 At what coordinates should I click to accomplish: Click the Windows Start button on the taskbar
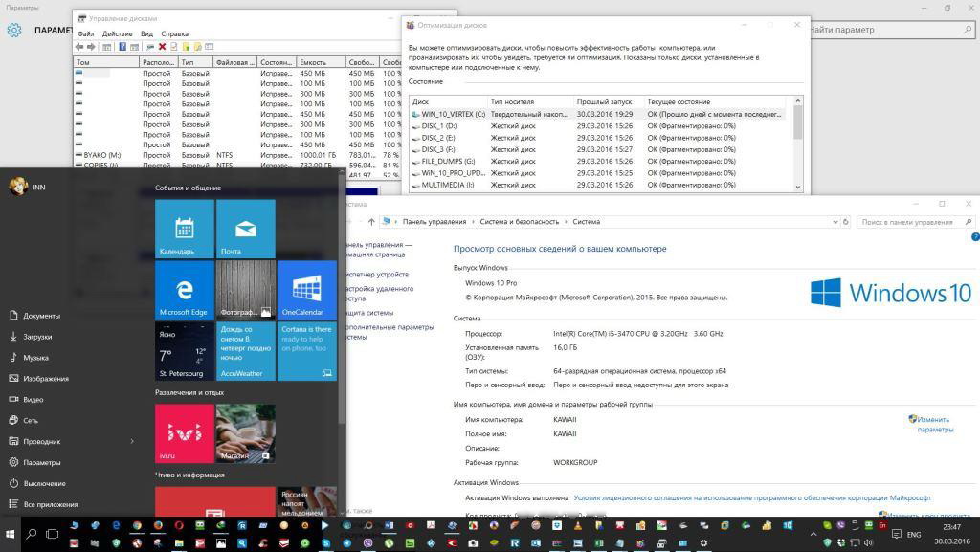[11, 534]
